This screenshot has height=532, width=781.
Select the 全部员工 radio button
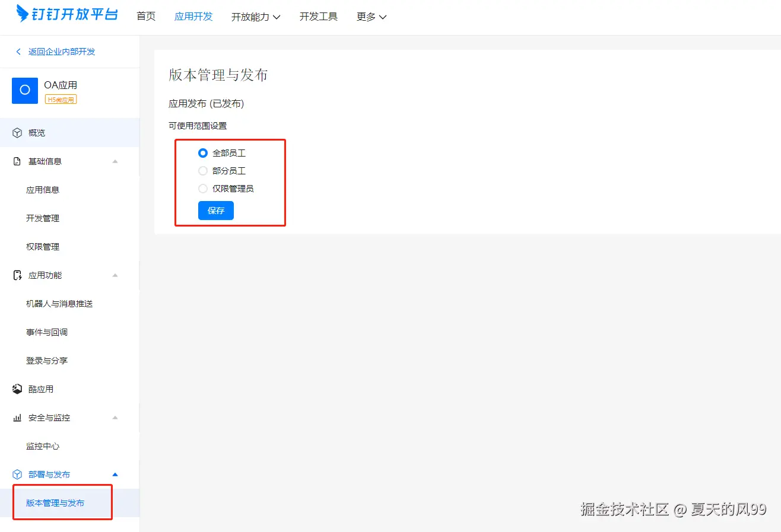pos(202,152)
